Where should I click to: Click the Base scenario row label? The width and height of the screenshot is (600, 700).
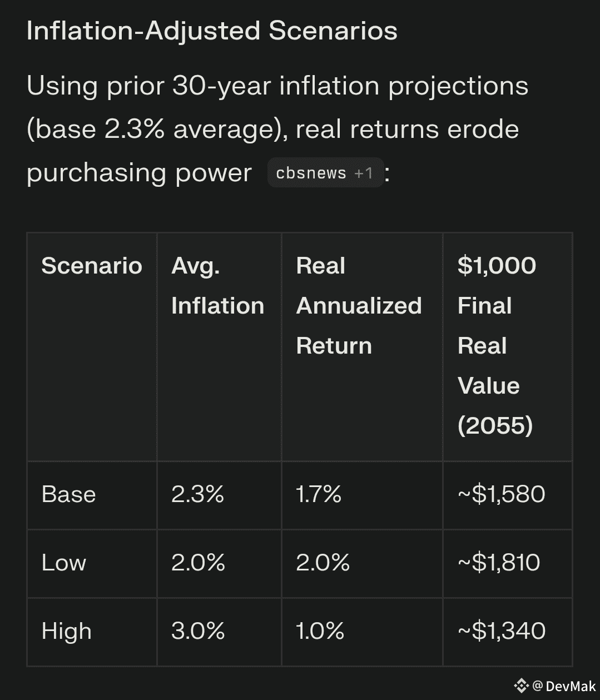[x=68, y=495]
